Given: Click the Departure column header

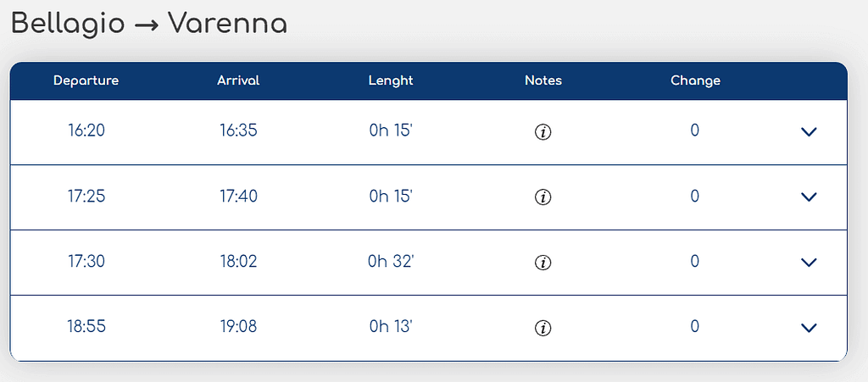Looking at the screenshot, I should point(86,81).
